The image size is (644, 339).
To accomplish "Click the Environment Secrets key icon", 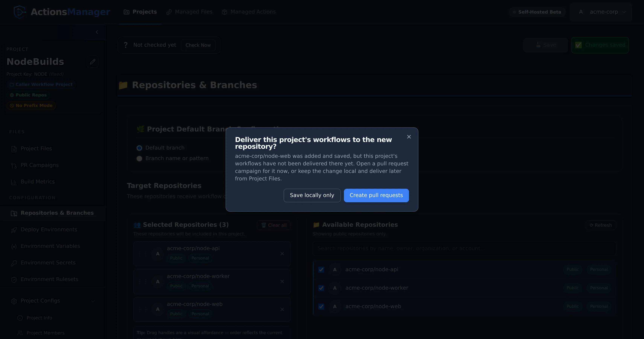I will [14, 263].
